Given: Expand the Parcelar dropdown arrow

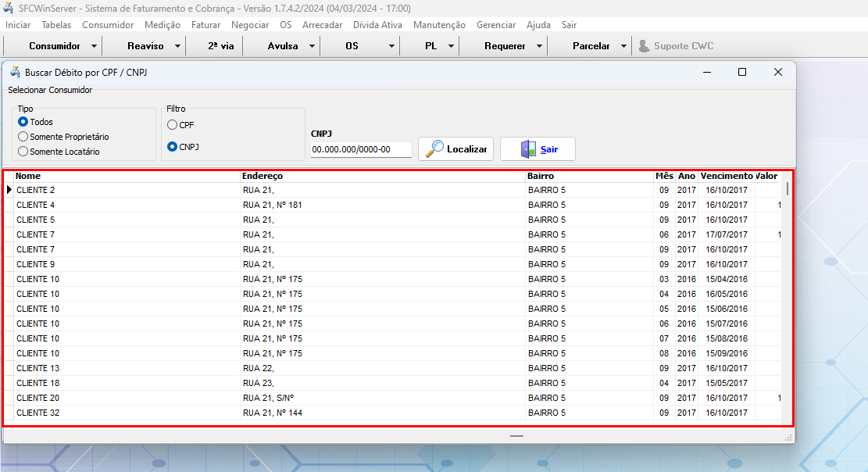Looking at the screenshot, I should 623,46.
